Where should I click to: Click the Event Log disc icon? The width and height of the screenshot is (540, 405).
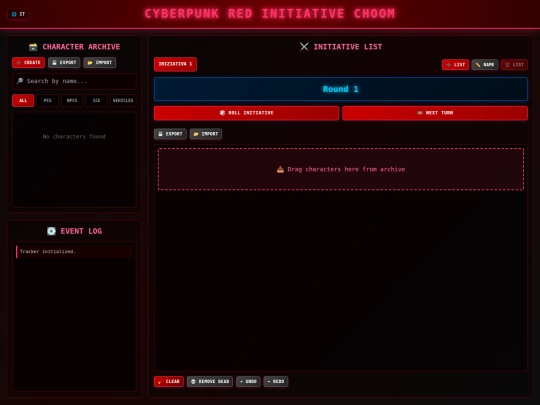(51, 231)
